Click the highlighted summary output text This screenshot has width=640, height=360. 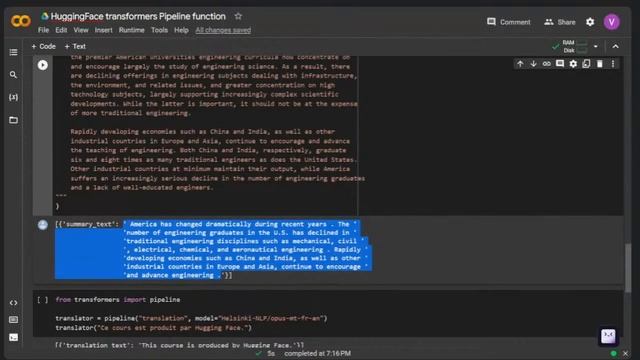pyautogui.click(x=246, y=249)
